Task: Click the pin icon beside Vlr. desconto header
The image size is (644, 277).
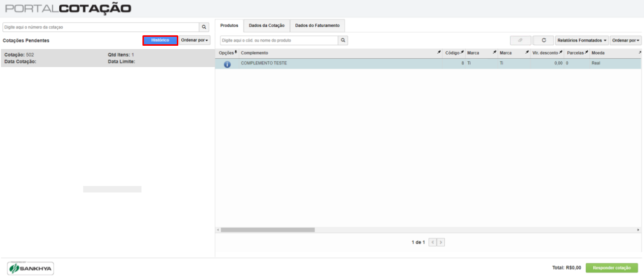Action: [x=561, y=53]
